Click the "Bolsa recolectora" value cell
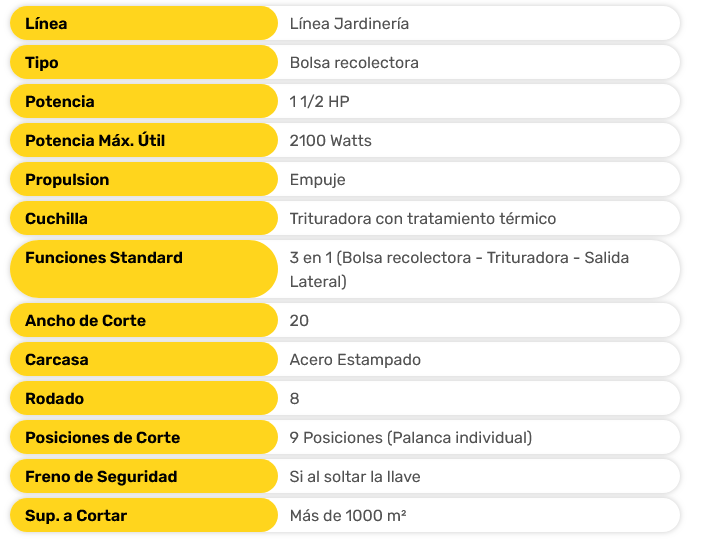The width and height of the screenshot is (701, 542). [x=354, y=62]
